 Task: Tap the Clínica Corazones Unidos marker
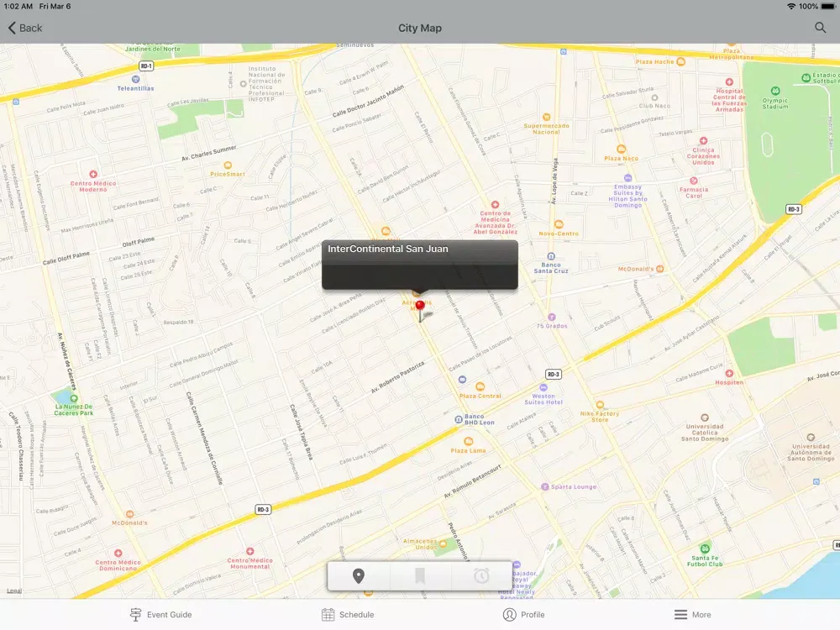[703, 140]
